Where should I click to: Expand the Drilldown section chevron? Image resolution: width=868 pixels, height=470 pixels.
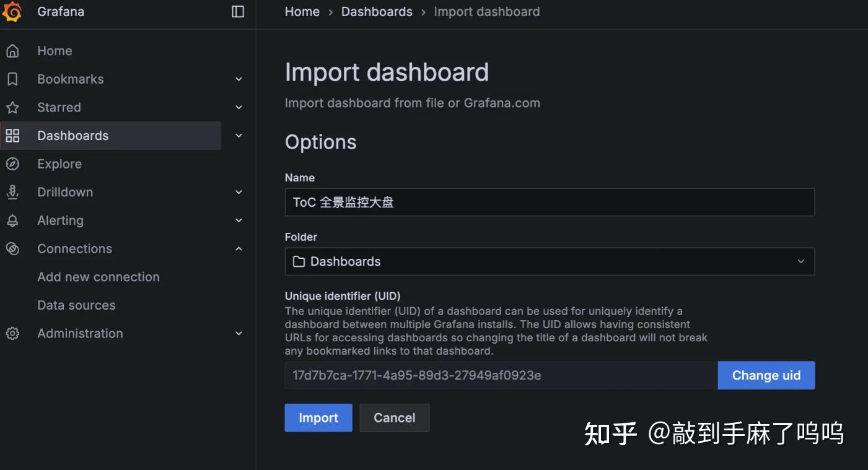click(239, 192)
